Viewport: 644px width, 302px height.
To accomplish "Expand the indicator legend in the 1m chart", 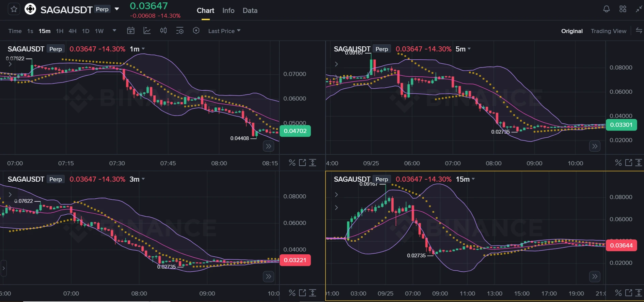I will [x=10, y=64].
